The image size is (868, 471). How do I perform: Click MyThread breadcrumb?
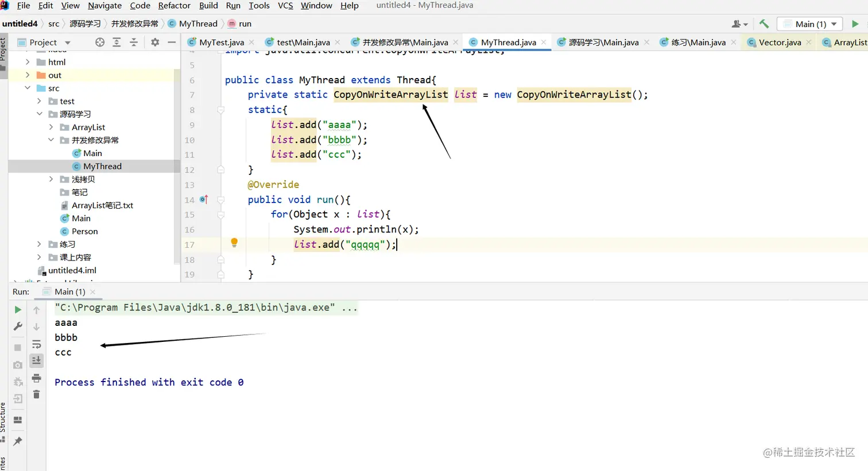coord(198,24)
